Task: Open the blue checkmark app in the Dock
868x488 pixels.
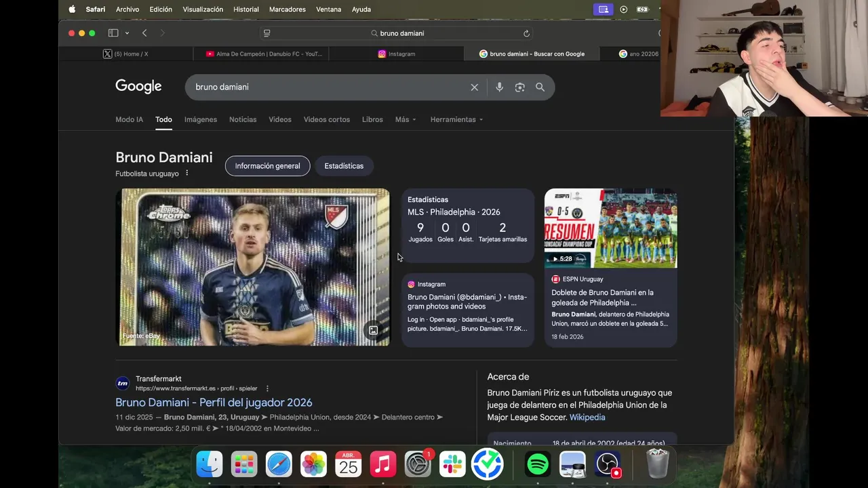Action: pyautogui.click(x=487, y=464)
